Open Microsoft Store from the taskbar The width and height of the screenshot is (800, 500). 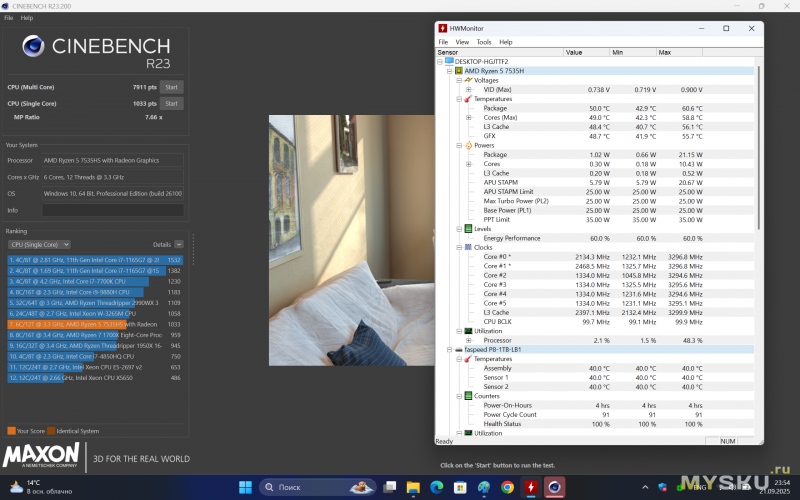460,487
